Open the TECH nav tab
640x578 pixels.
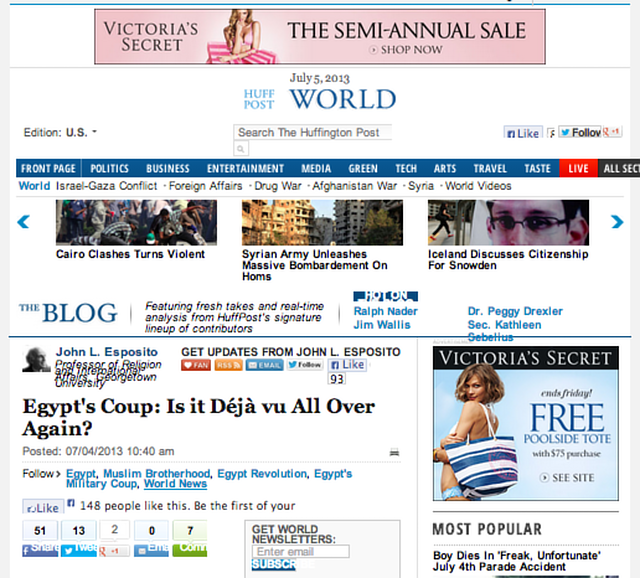click(406, 169)
